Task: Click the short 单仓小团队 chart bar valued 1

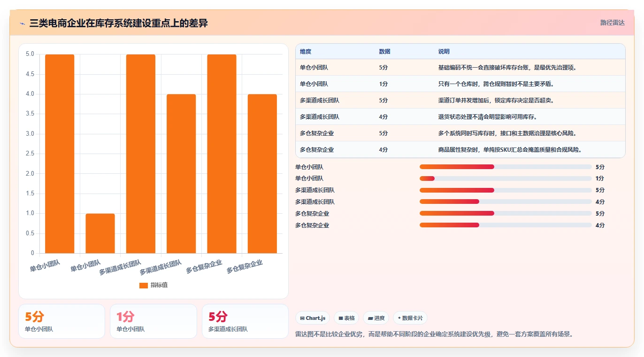Action: click(100, 233)
